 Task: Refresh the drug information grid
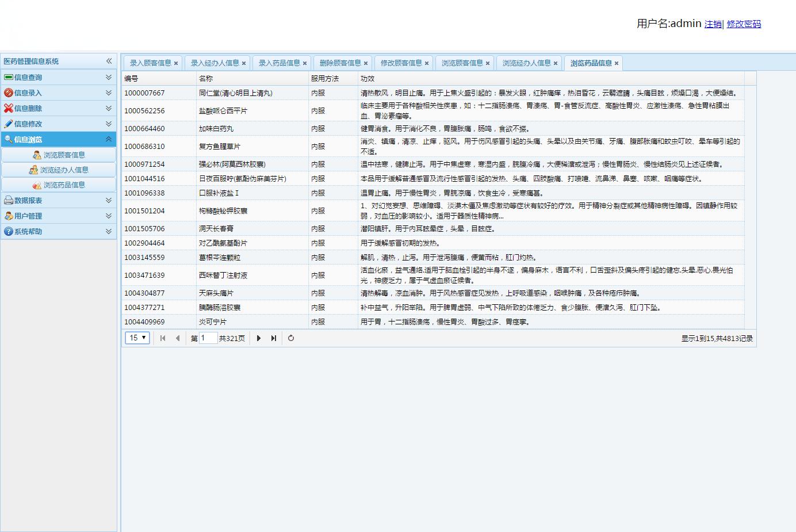(291, 338)
